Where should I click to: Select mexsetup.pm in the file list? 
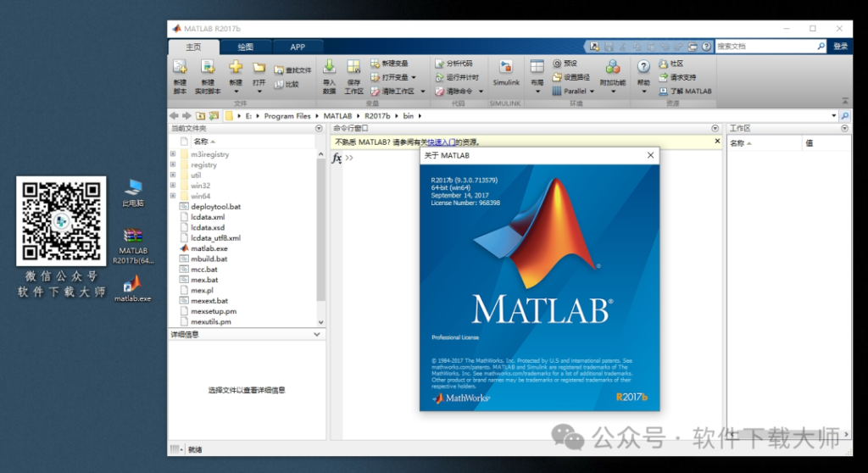point(213,311)
